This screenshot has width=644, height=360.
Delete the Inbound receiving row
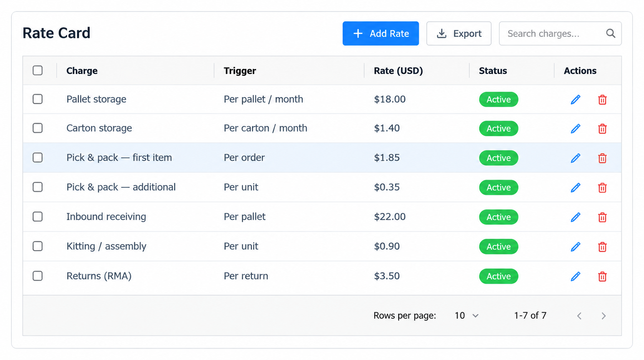[x=602, y=217]
